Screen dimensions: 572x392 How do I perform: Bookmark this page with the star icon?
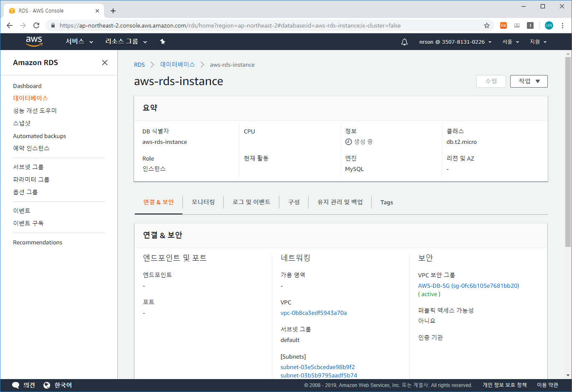[486, 25]
